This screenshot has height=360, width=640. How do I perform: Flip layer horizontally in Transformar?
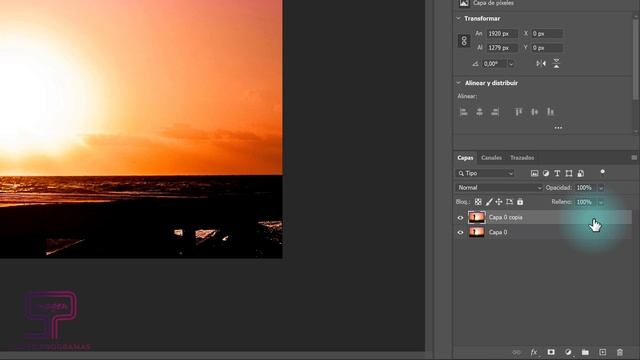pyautogui.click(x=541, y=64)
